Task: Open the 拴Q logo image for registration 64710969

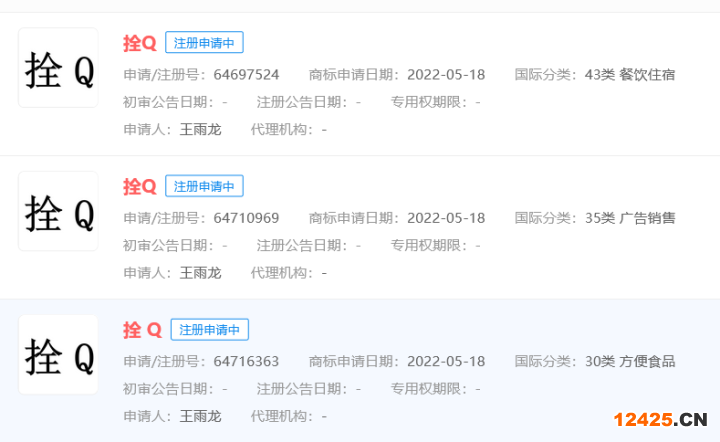Action: pyautogui.click(x=58, y=211)
